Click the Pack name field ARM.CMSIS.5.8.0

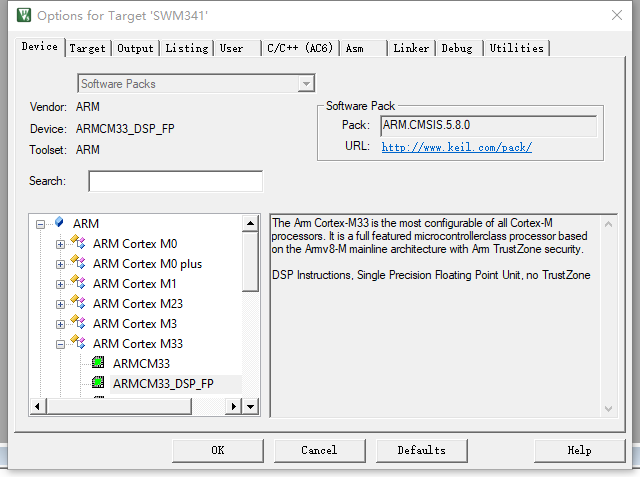click(489, 126)
